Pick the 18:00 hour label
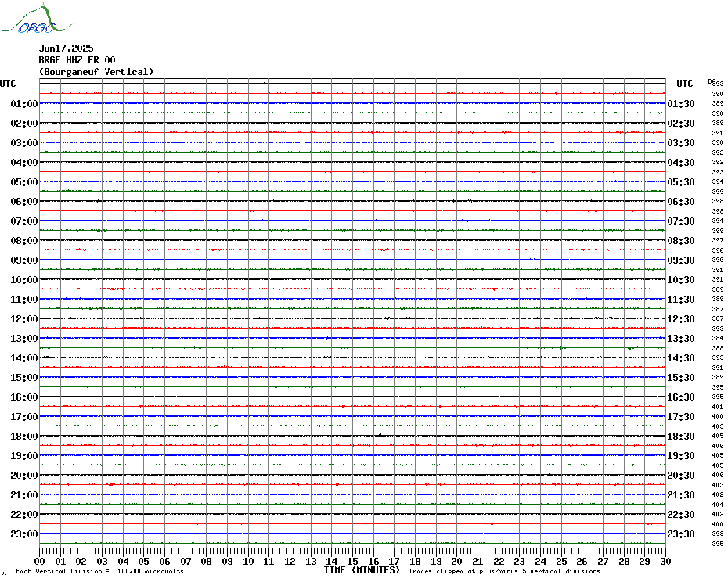This screenshot has width=728, height=582. pos(24,436)
